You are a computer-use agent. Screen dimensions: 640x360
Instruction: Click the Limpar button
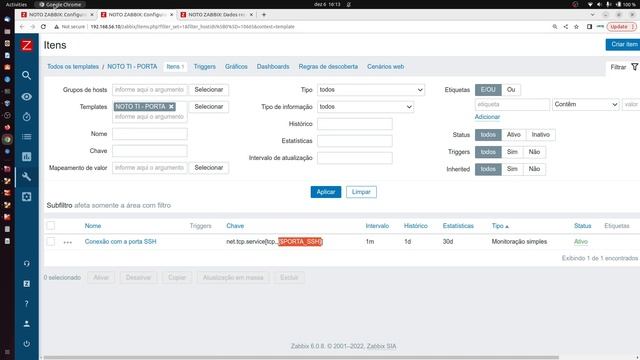(x=361, y=192)
